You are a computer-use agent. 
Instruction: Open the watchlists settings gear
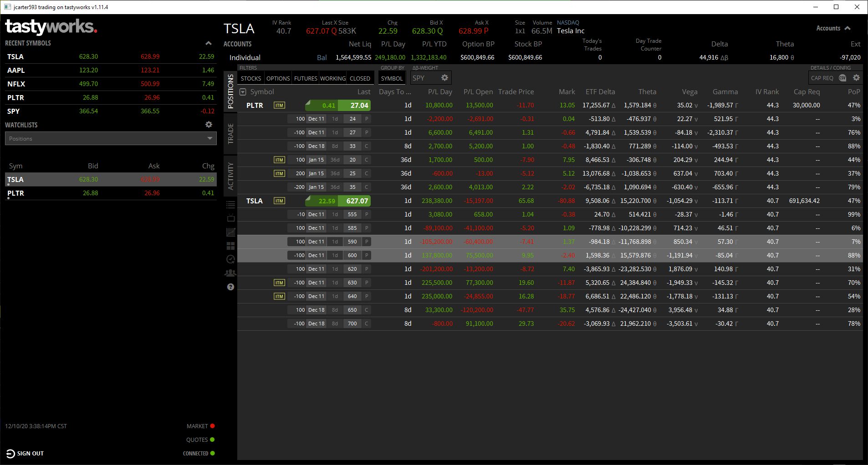(209, 125)
